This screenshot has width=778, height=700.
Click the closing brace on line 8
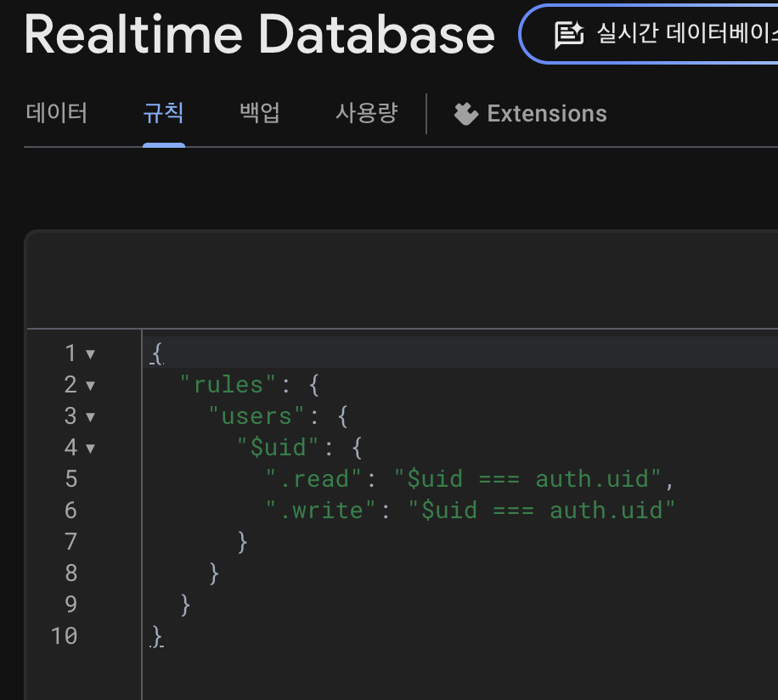click(214, 573)
